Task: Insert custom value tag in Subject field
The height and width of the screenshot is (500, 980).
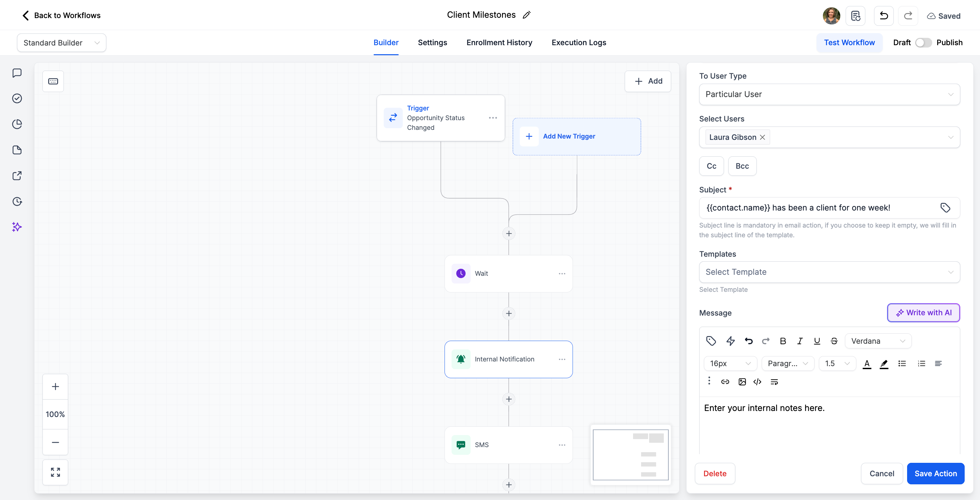Action: (945, 207)
